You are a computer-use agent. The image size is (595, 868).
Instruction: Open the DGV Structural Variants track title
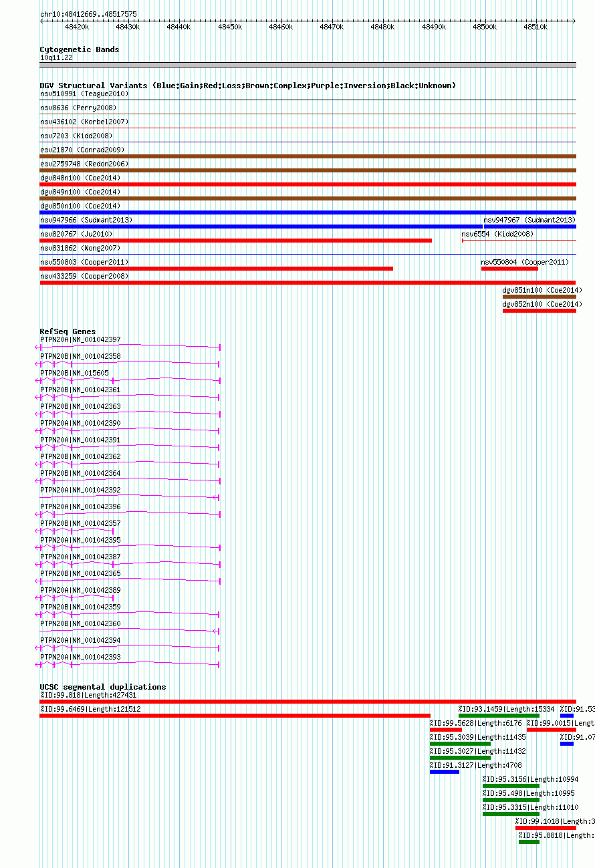(248, 86)
